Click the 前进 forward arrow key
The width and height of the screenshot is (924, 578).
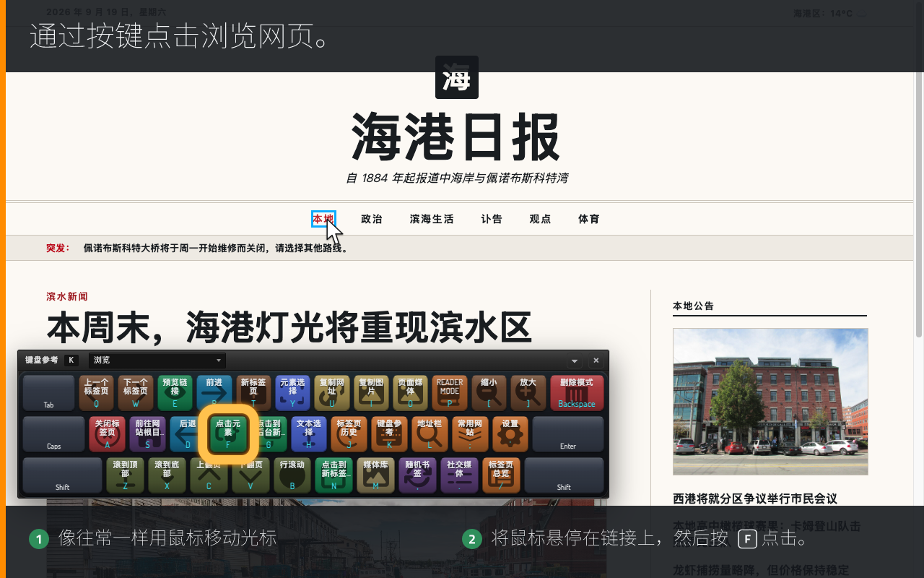tap(214, 393)
